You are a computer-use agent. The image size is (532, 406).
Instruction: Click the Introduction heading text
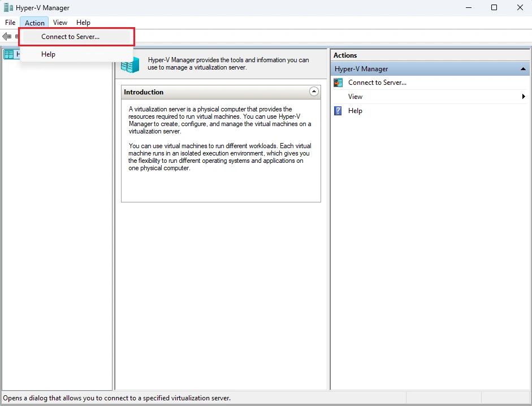pos(144,92)
